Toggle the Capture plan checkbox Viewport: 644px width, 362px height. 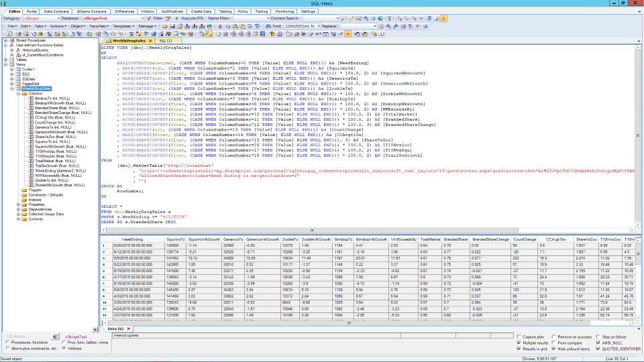pyautogui.click(x=519, y=337)
